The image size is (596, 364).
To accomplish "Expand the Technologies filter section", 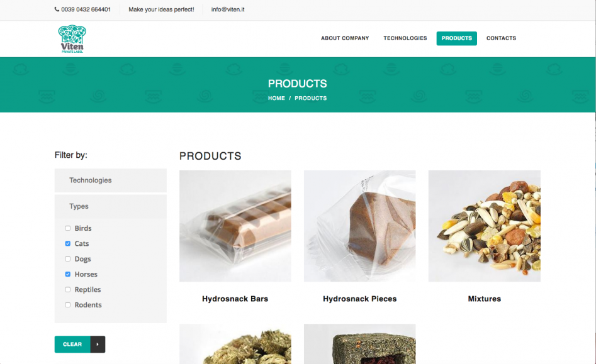I will point(111,180).
